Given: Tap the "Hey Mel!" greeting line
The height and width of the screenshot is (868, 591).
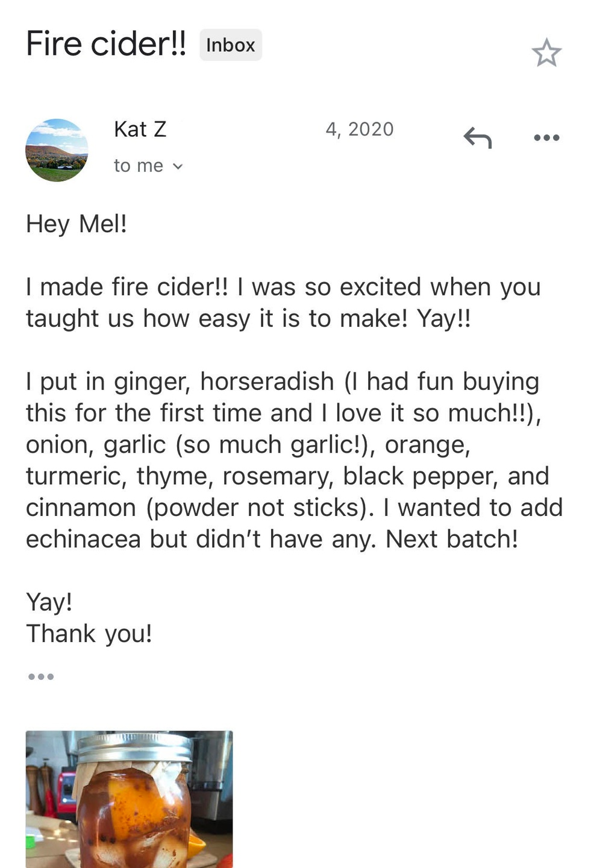Looking at the screenshot, I should click(77, 224).
